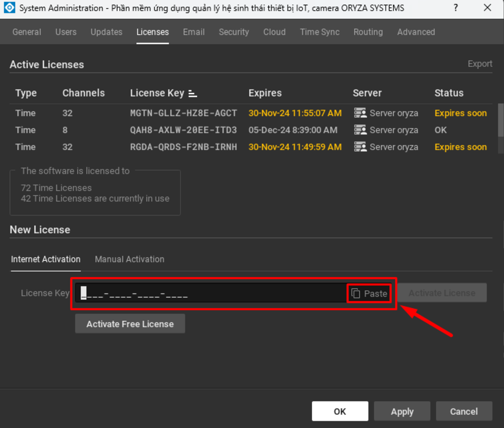The image size is (504, 428).
Task: Switch to Manual Activation tab
Action: [129, 259]
